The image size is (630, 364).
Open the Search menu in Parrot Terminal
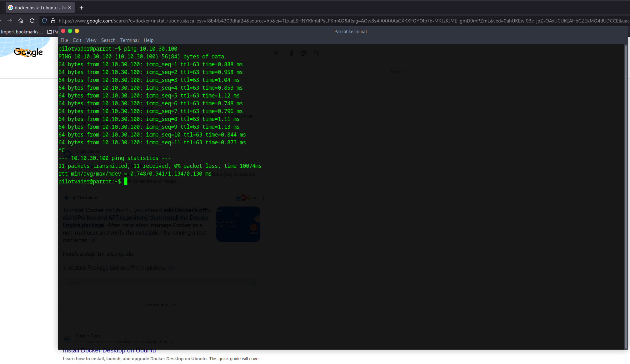tap(108, 40)
